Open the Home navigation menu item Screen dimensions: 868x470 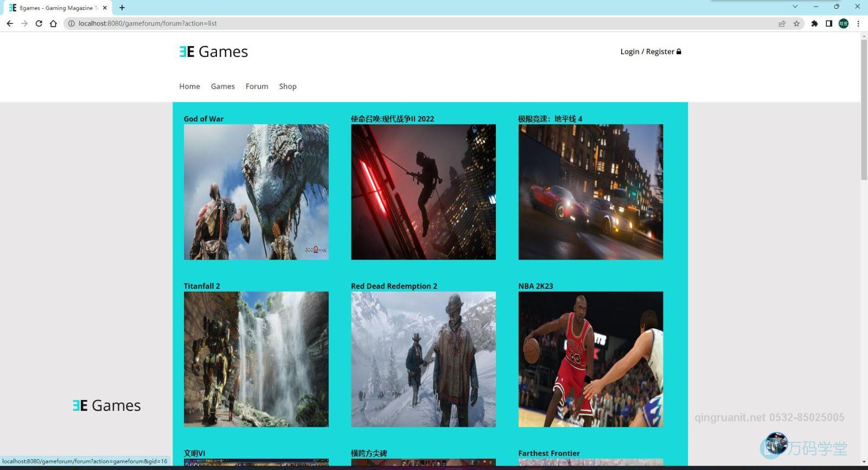pos(189,86)
